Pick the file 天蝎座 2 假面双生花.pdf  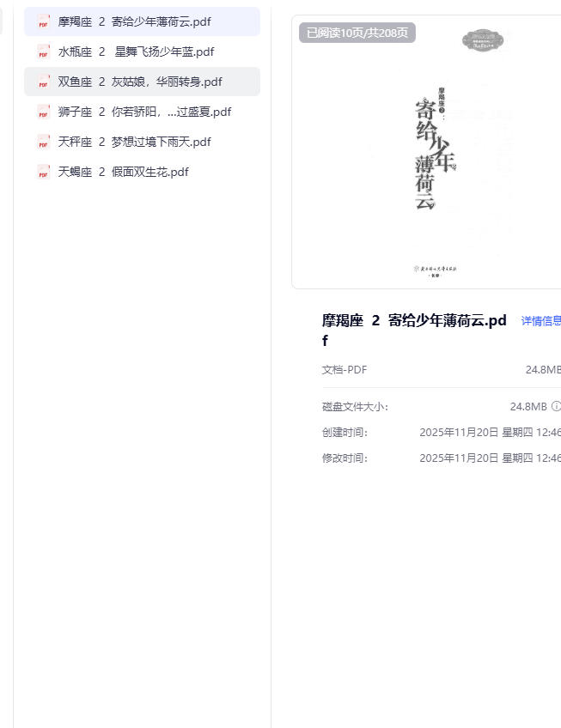[x=123, y=172]
